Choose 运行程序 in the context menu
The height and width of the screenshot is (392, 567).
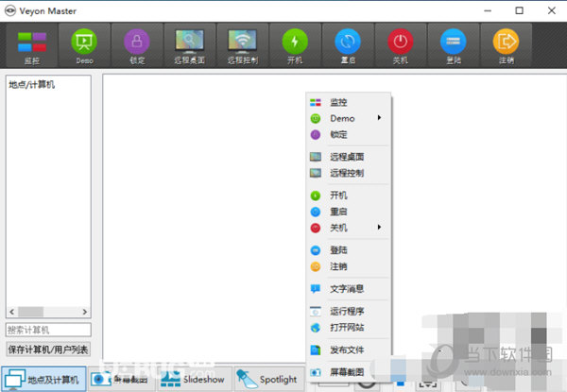tap(348, 311)
